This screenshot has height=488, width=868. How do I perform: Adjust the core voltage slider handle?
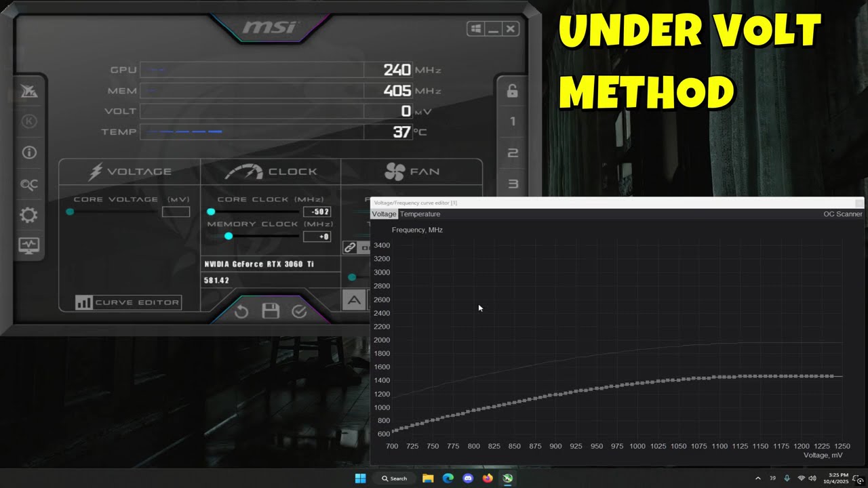click(x=70, y=212)
